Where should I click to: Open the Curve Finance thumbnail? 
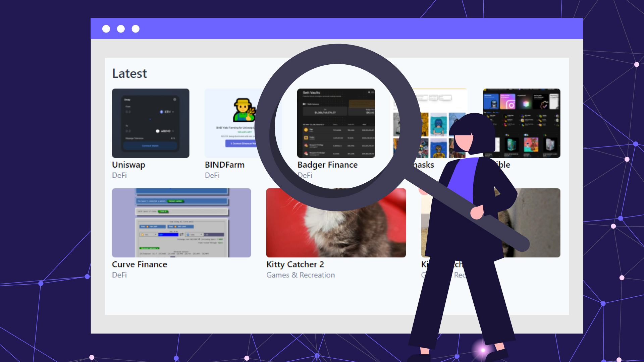tap(181, 223)
